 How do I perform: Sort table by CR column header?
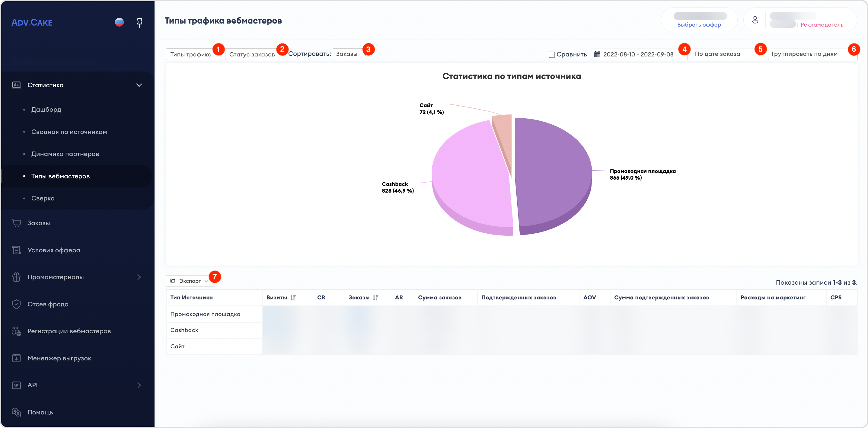(x=321, y=298)
